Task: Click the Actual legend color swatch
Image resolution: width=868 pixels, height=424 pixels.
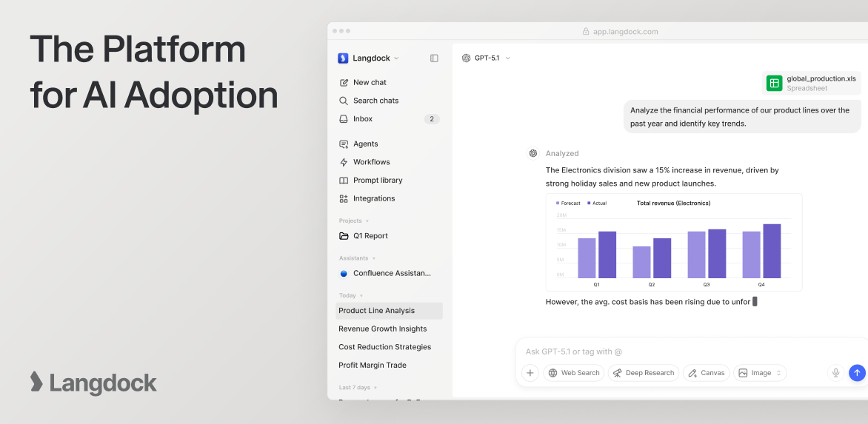Action: click(x=589, y=203)
